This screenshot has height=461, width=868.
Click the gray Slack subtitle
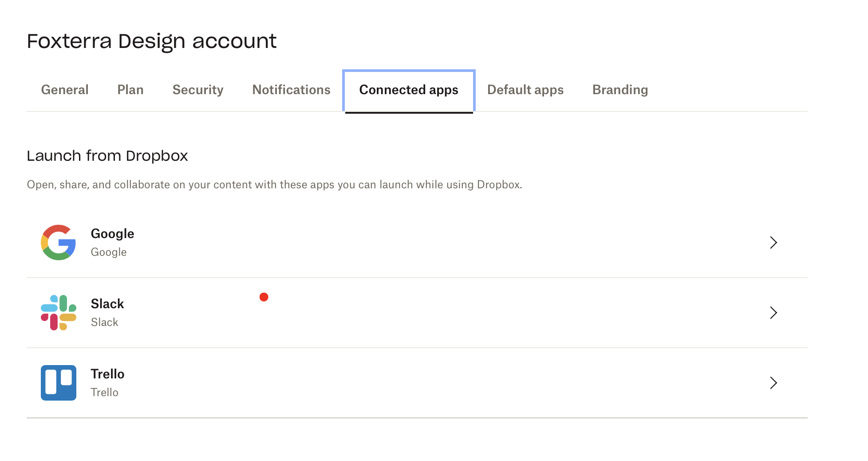point(105,322)
